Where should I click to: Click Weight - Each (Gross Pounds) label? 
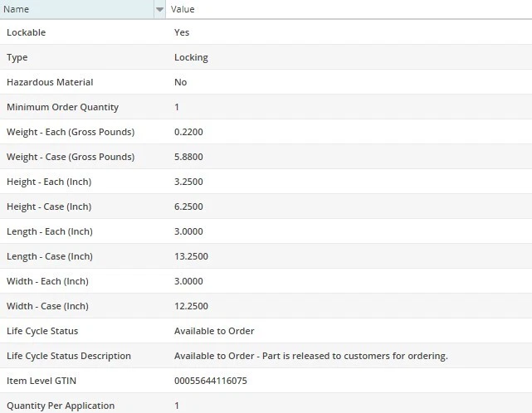point(71,132)
